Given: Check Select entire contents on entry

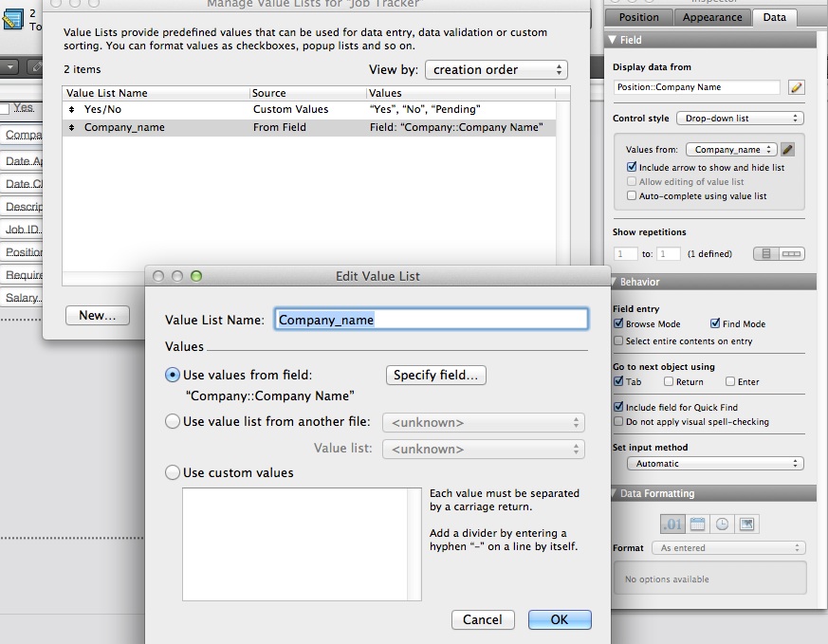Looking at the screenshot, I should coord(619,340).
